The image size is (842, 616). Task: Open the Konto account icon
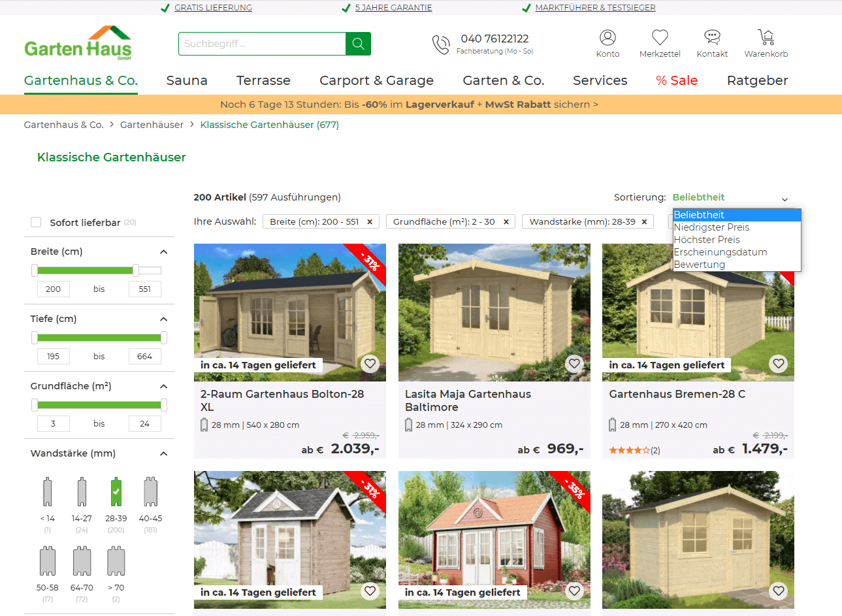(x=607, y=37)
